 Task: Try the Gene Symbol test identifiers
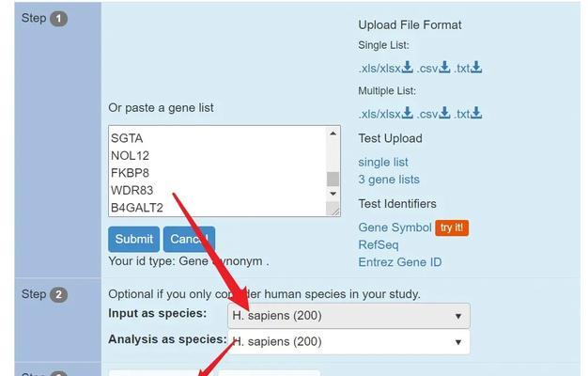click(x=395, y=227)
